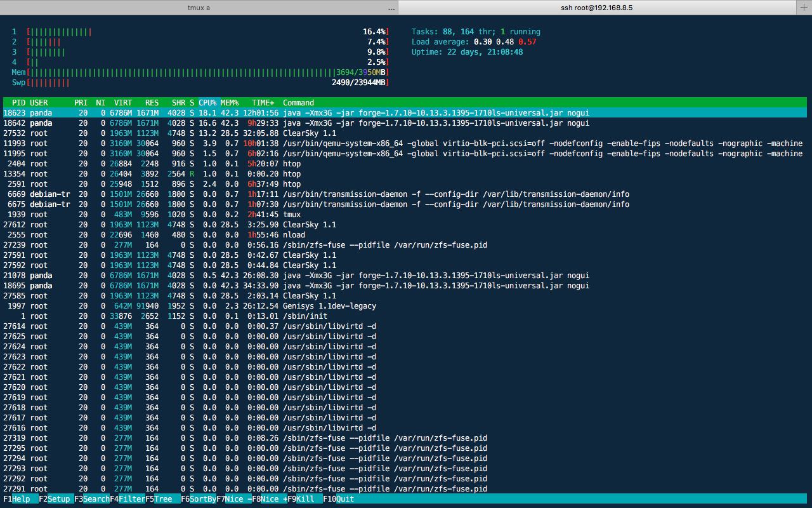
Task: Select running htop process PID 13354
Action: [x=405, y=174]
